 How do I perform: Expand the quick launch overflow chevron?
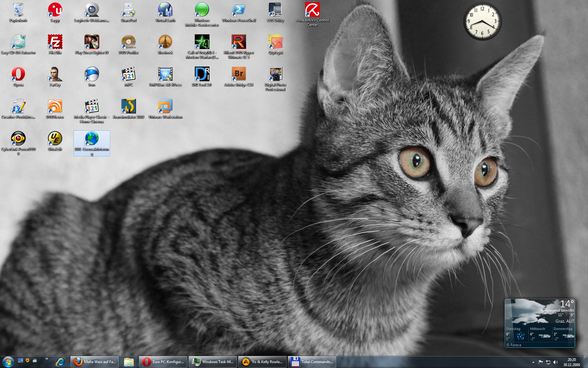pyautogui.click(x=47, y=358)
